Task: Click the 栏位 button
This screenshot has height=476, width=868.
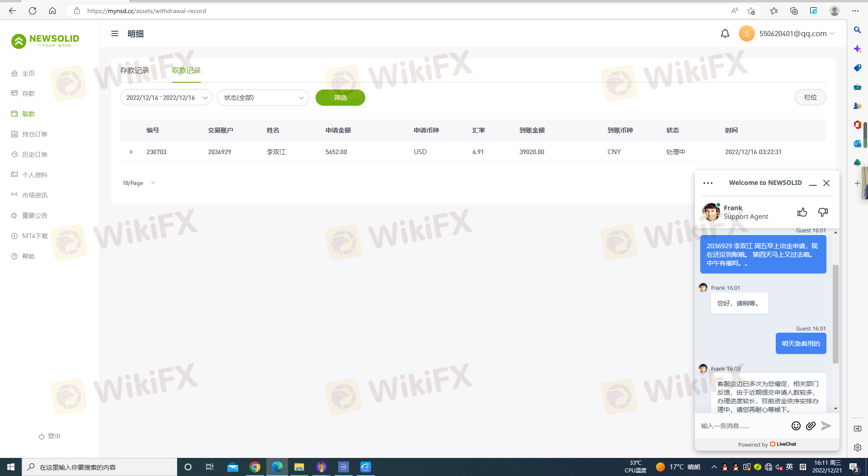Action: click(811, 97)
